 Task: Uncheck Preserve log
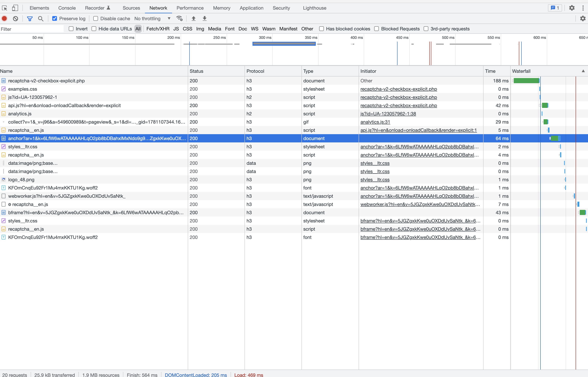tap(54, 18)
